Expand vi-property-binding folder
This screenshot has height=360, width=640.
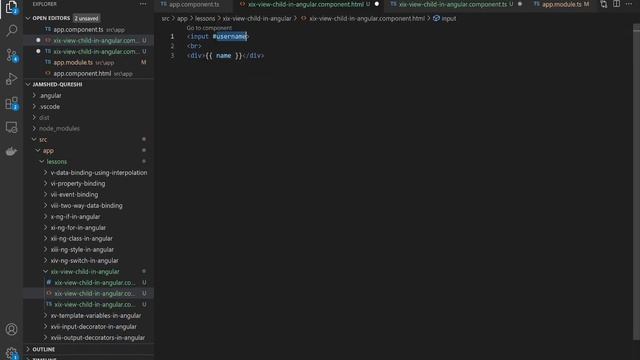(x=78, y=184)
